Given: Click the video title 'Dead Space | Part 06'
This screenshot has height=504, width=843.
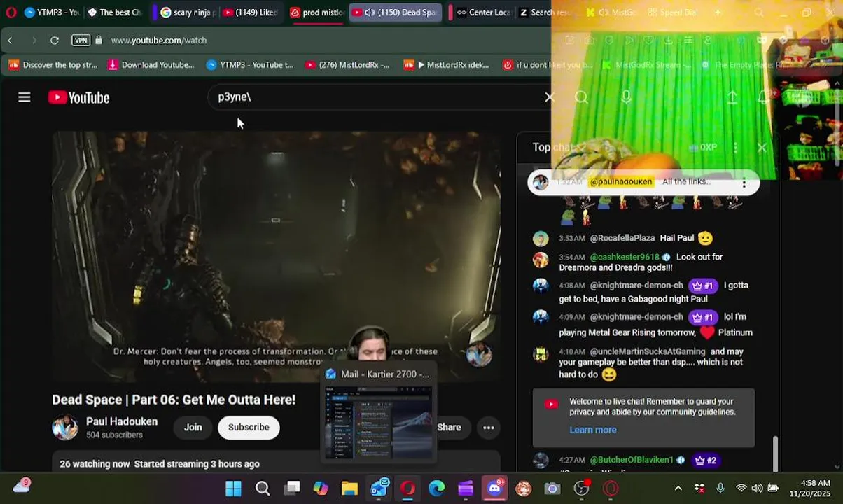Looking at the screenshot, I should click(x=174, y=400).
